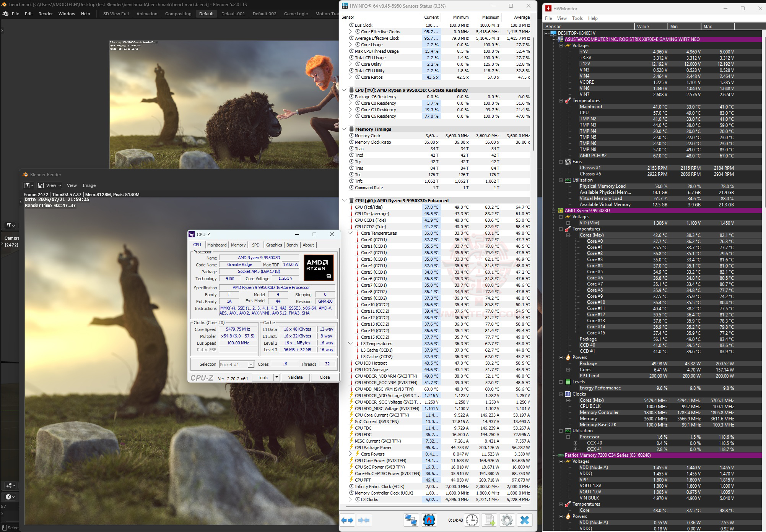The width and height of the screenshot is (766, 532).
Task: Open HWMonitor View menu
Action: [562, 18]
